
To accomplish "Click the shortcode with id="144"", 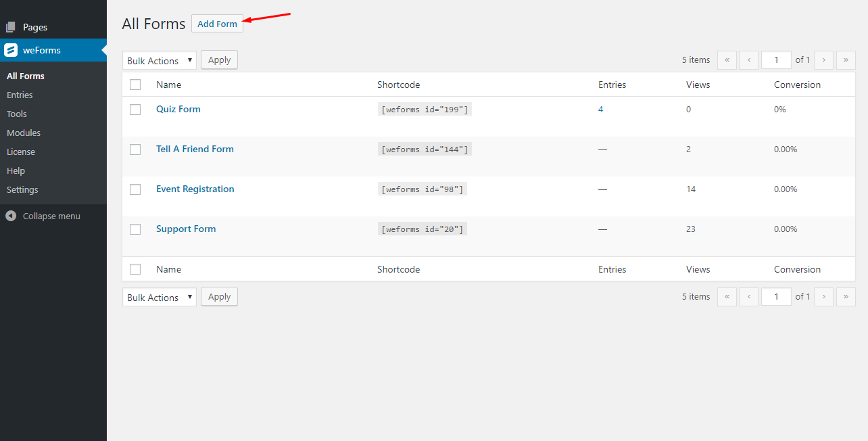I will pyautogui.click(x=425, y=149).
